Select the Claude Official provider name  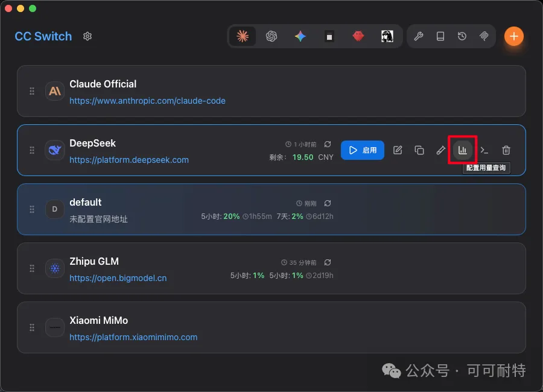[x=103, y=84]
